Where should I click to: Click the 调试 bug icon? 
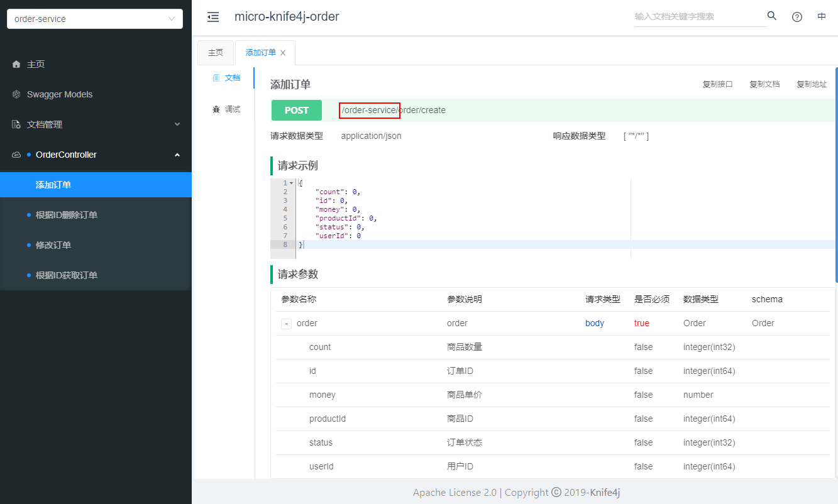[x=216, y=109]
